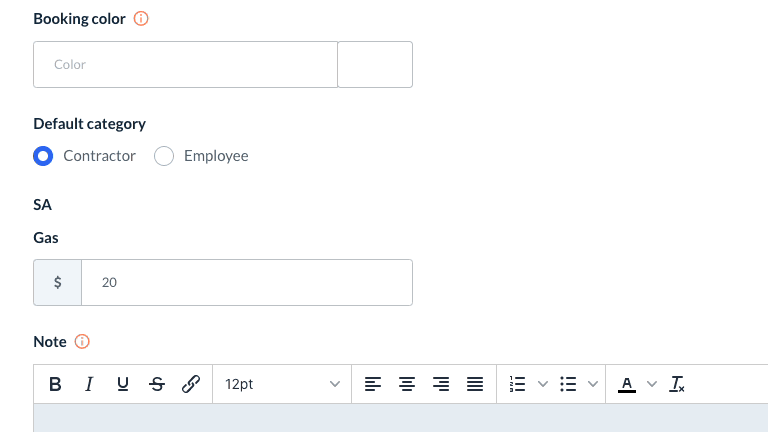768x432 pixels.
Task: Toggle bold formatting in the note editor
Action: point(56,384)
